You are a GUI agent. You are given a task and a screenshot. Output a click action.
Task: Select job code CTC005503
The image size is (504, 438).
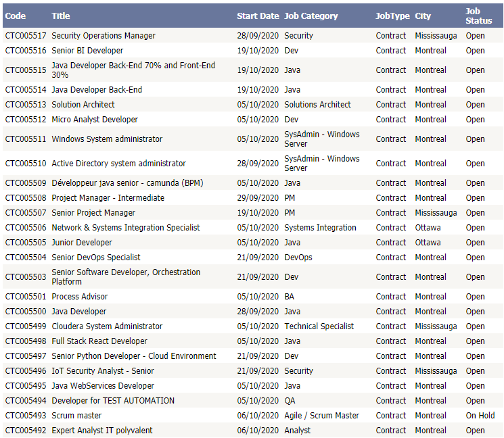[x=26, y=277]
